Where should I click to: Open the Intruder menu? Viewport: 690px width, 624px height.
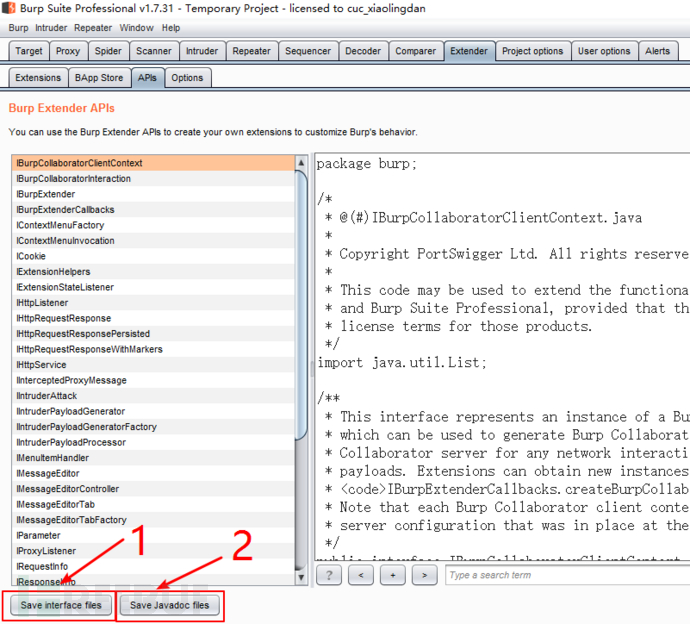click(x=51, y=28)
